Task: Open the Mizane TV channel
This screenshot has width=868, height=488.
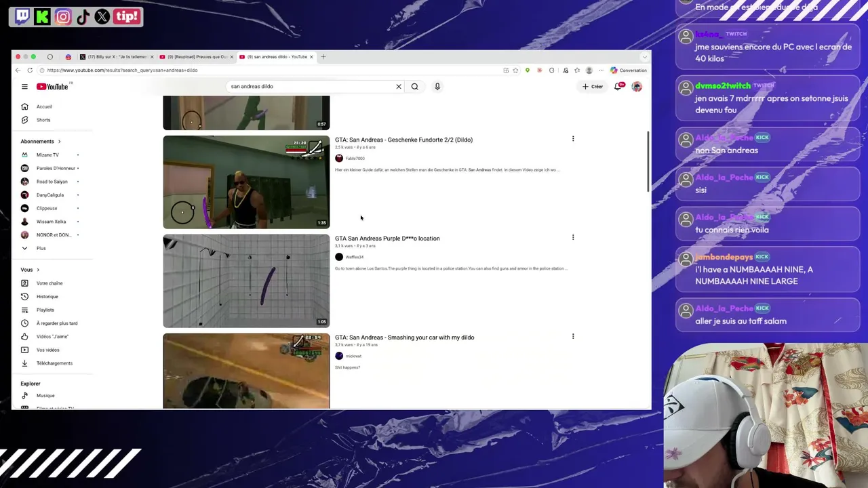Action: click(x=47, y=155)
